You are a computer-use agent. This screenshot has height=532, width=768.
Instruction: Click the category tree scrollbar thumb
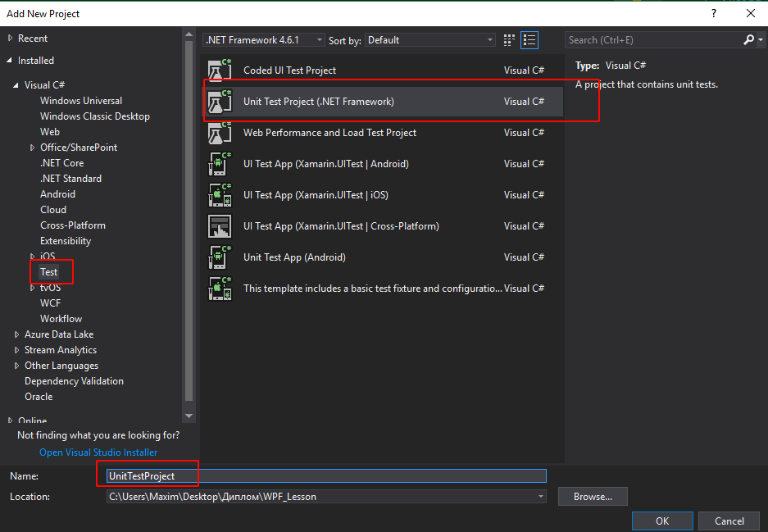pos(189,221)
